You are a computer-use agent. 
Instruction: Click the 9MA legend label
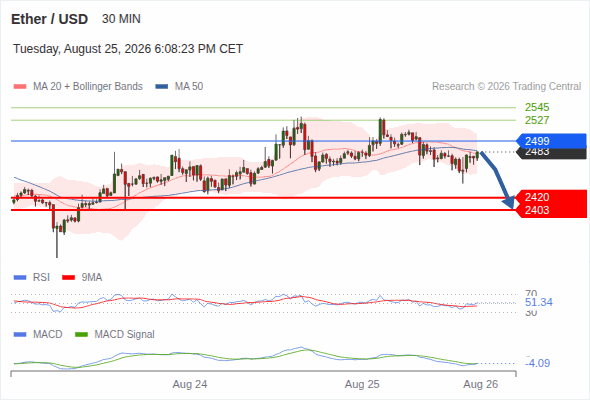pos(92,278)
